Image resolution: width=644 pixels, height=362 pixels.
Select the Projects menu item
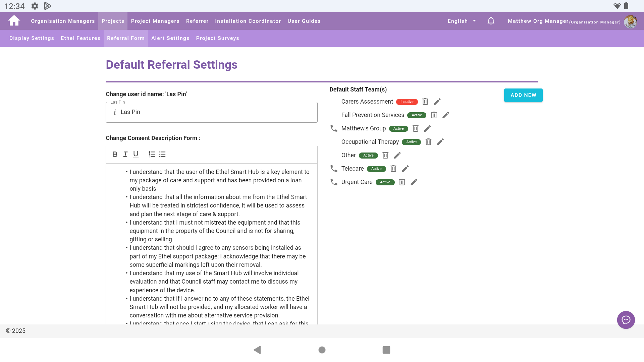click(113, 21)
